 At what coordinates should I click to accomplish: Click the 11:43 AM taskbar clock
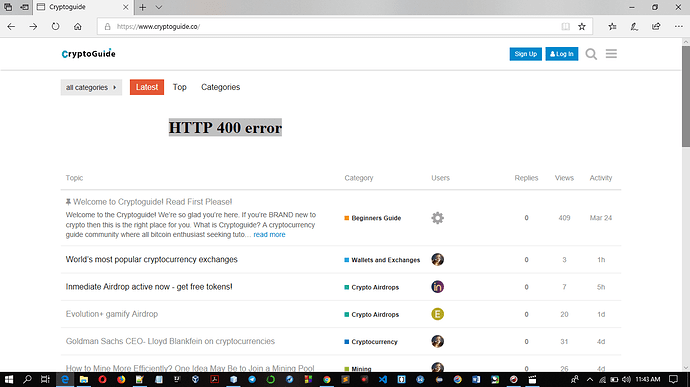coord(648,379)
